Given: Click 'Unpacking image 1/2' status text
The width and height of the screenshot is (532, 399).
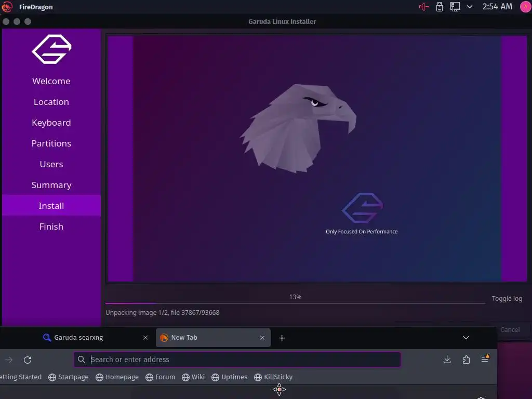Looking at the screenshot, I should point(162,312).
